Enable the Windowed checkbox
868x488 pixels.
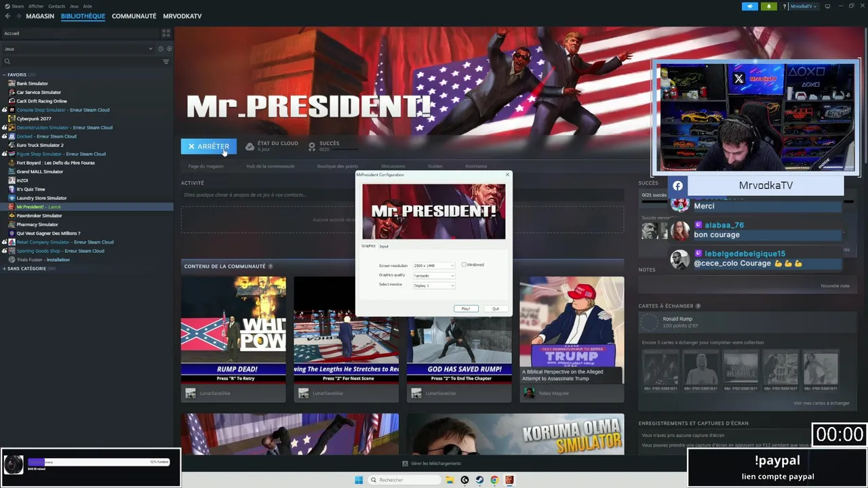click(x=464, y=265)
